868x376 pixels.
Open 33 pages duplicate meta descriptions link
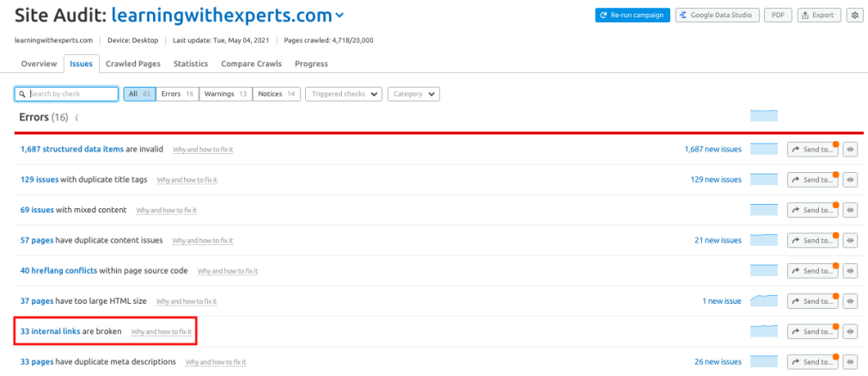click(x=37, y=361)
